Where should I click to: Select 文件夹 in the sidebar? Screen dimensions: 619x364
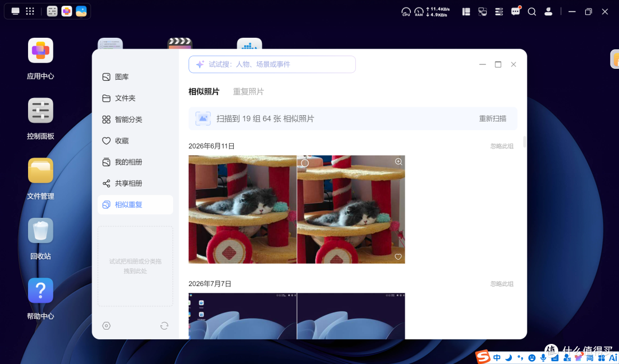[x=135, y=98]
